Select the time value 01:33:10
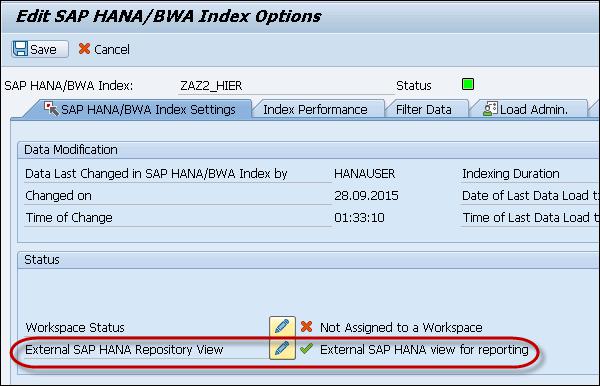The height and width of the screenshot is (386, 600). (x=359, y=218)
